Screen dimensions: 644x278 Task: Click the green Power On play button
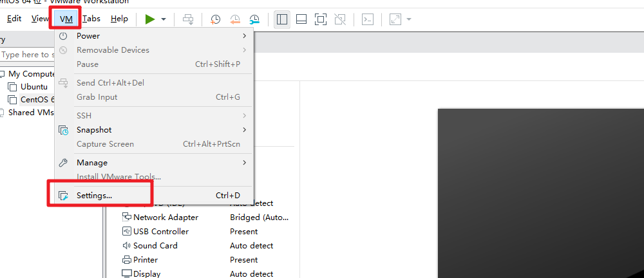click(150, 19)
